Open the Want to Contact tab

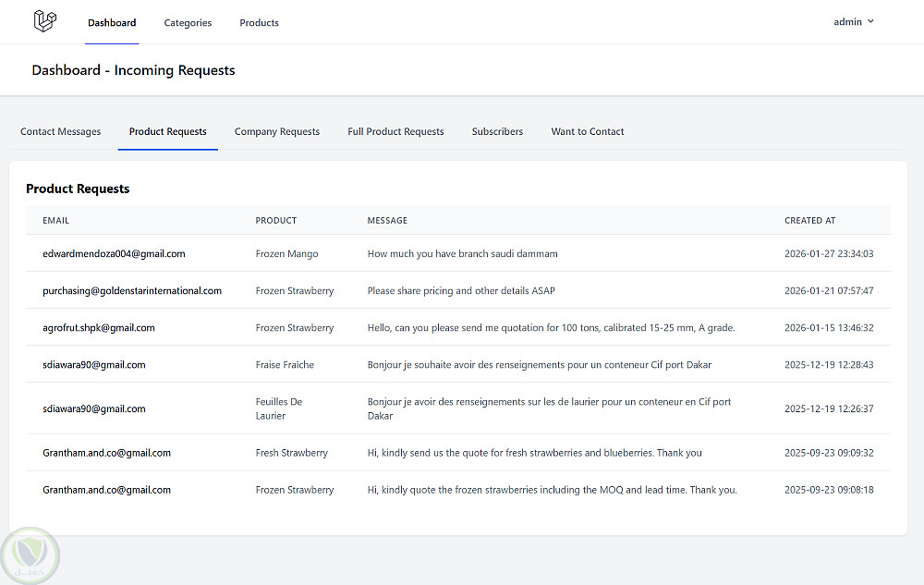click(x=588, y=132)
